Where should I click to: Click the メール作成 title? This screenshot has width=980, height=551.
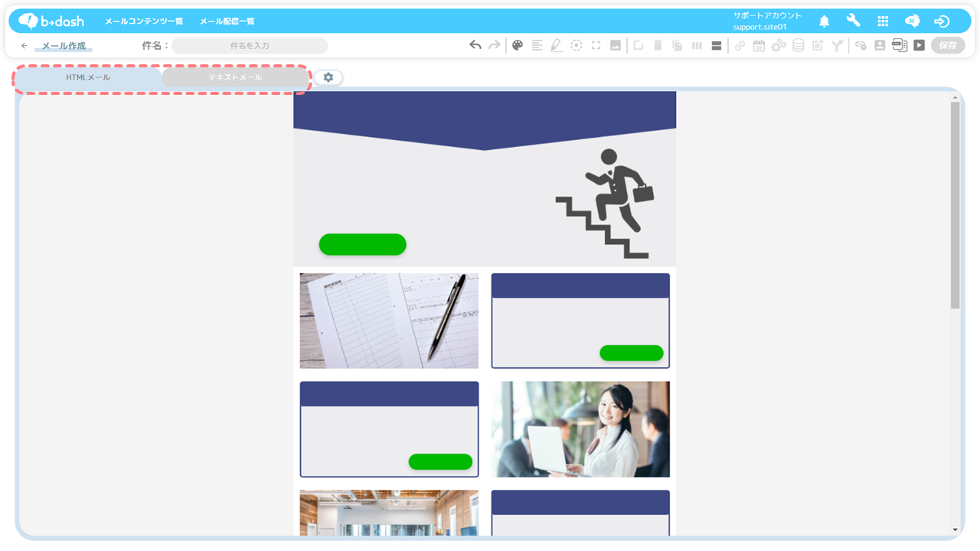click(64, 46)
